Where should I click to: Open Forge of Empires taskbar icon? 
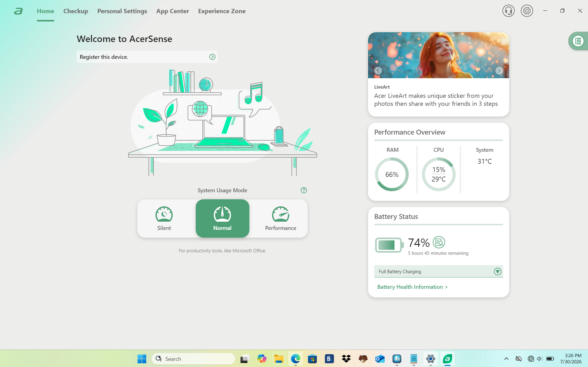click(x=363, y=358)
